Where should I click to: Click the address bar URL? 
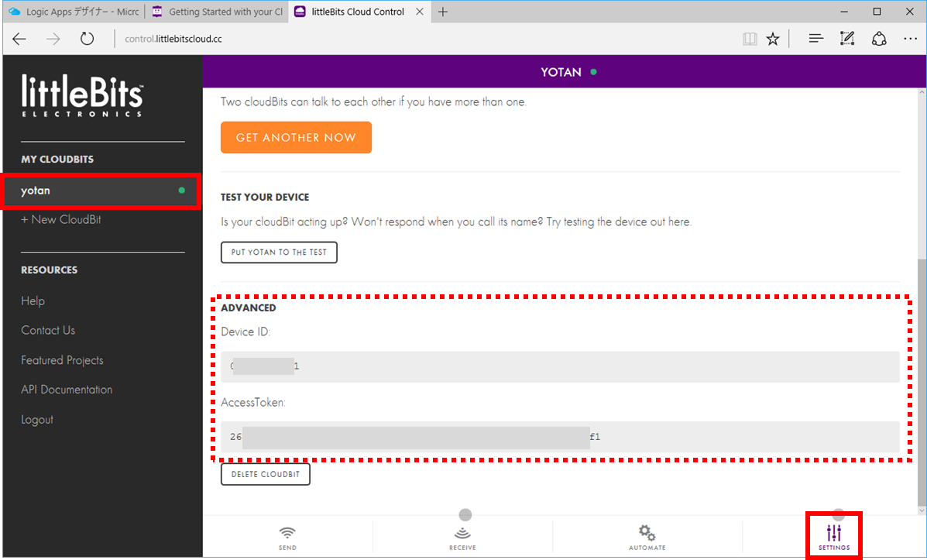point(173,39)
